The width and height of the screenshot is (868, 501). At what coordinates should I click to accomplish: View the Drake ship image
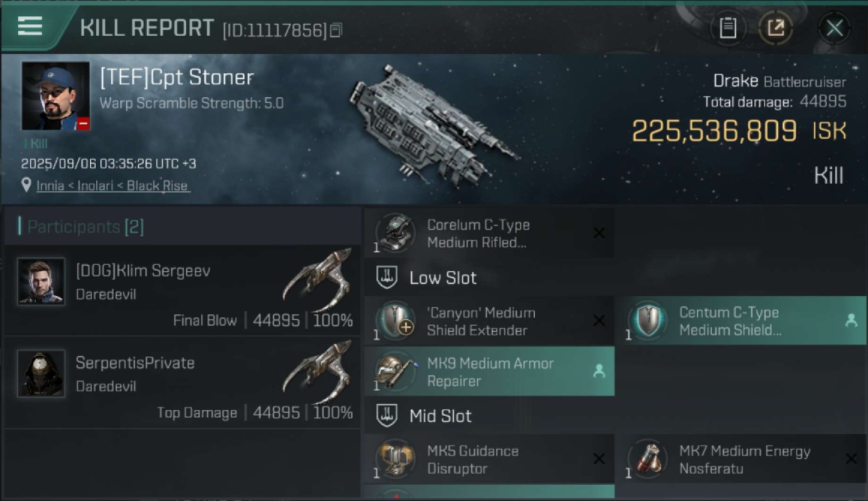click(433, 122)
